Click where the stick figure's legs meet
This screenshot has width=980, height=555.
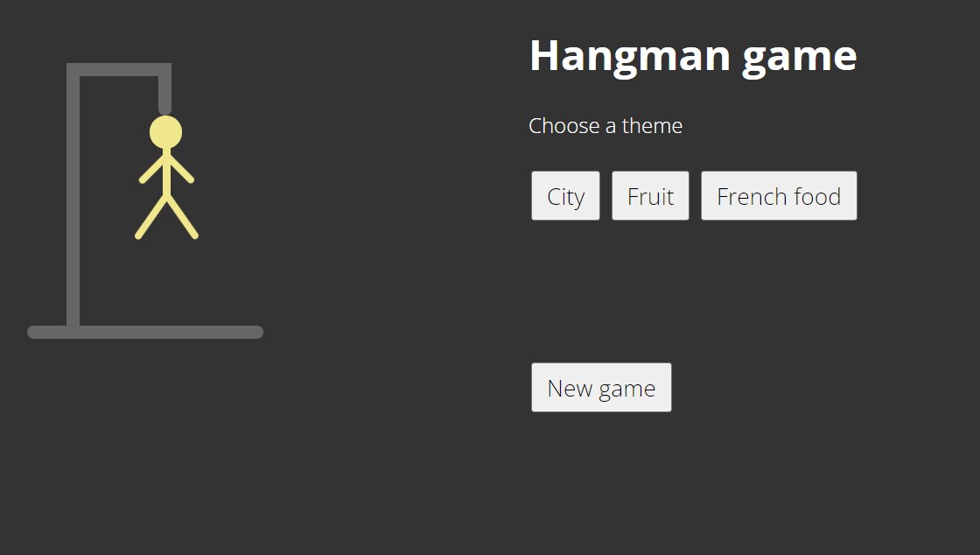point(165,196)
